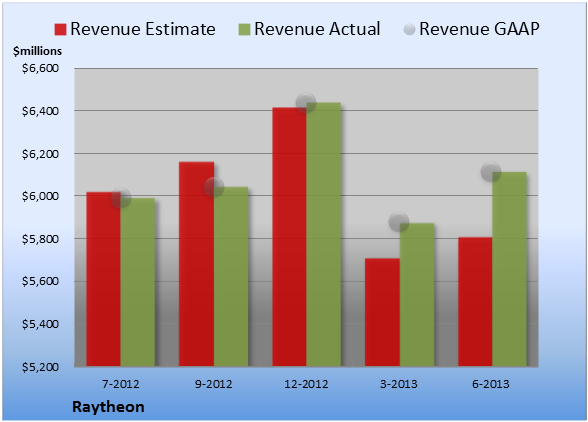Image resolution: width=588 pixels, height=422 pixels.
Task: Click the '12-2012' period label
Action: pos(306,384)
